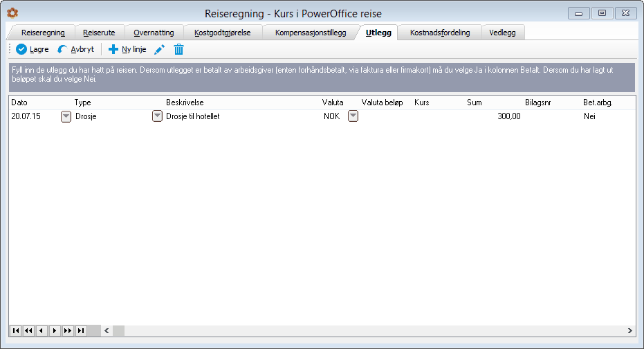Open the Overnatting tab

(154, 33)
